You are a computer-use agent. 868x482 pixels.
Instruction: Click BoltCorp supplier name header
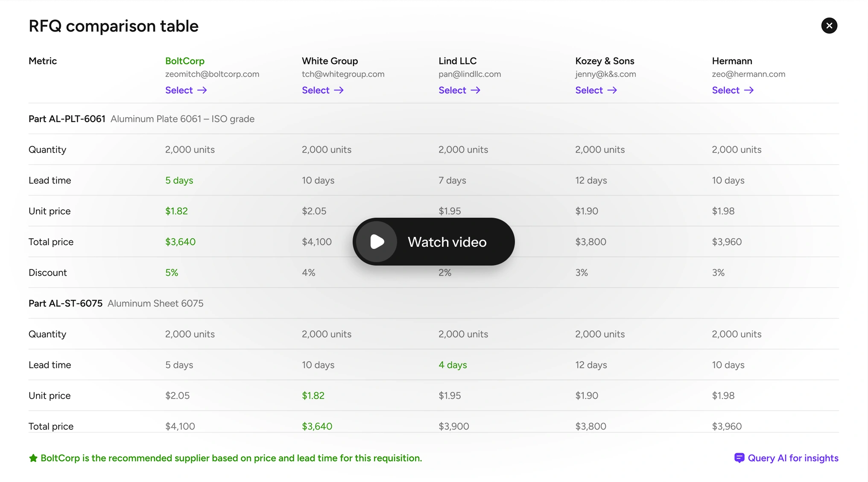[185, 61]
